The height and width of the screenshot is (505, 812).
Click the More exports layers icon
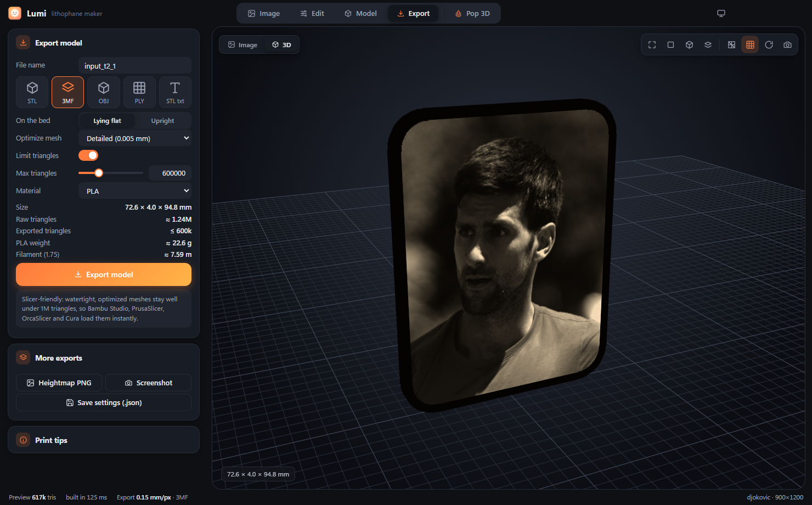click(23, 357)
